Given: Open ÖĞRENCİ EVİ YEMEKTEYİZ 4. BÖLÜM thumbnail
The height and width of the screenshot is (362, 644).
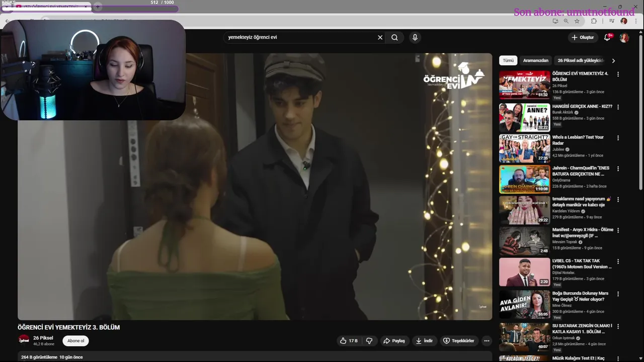Looking at the screenshot, I should 524,84.
